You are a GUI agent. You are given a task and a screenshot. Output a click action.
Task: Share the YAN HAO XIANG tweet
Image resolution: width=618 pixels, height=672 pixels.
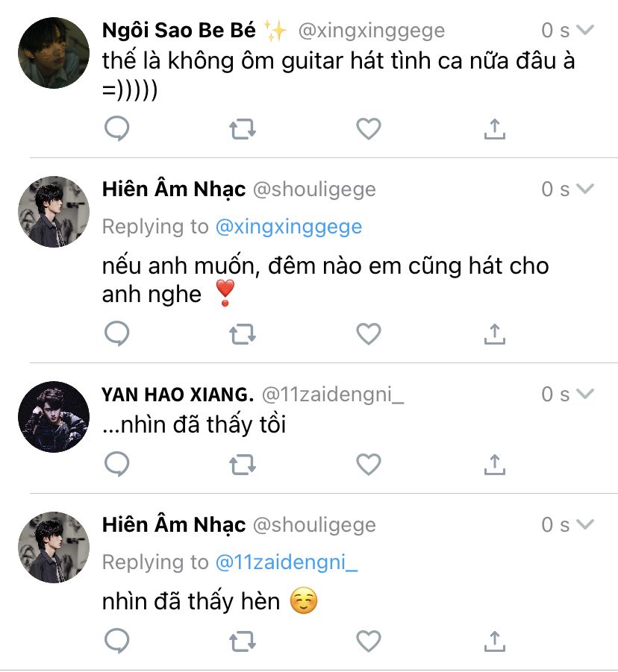(494, 465)
